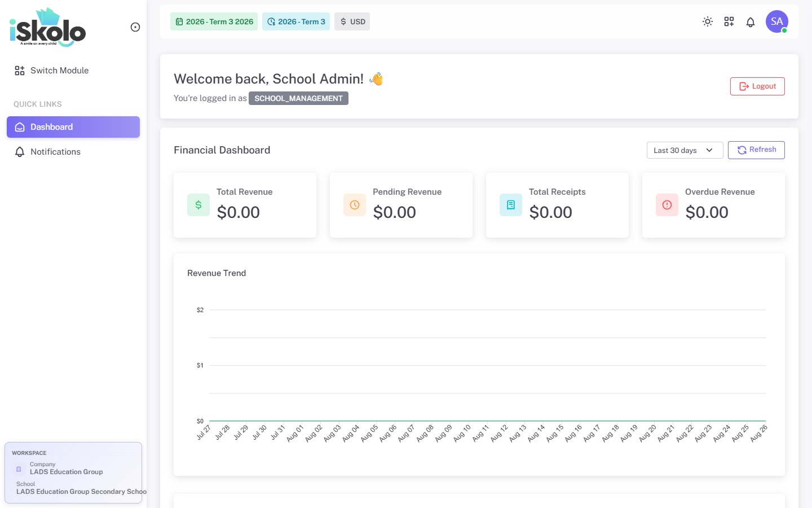Click the Logout button
This screenshot has height=508, width=812.
tap(757, 86)
